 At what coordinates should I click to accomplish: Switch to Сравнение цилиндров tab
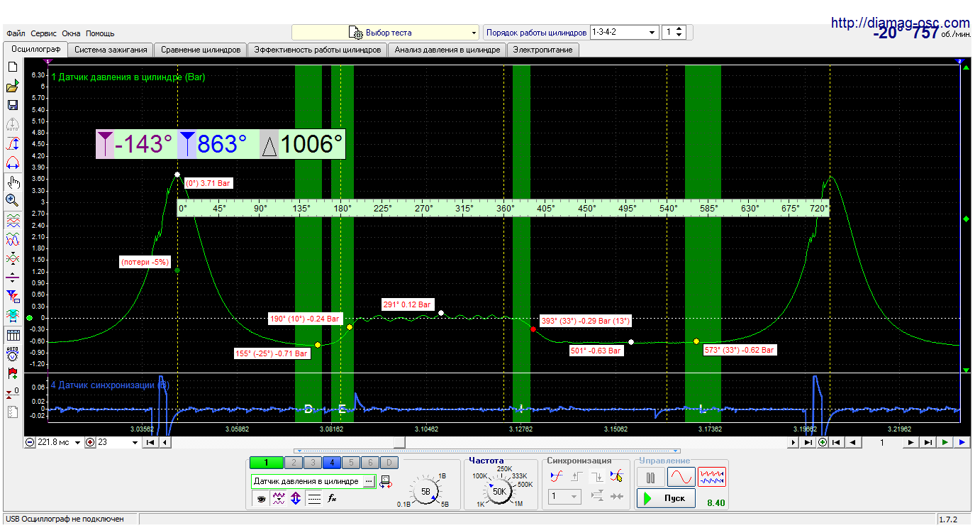(201, 50)
